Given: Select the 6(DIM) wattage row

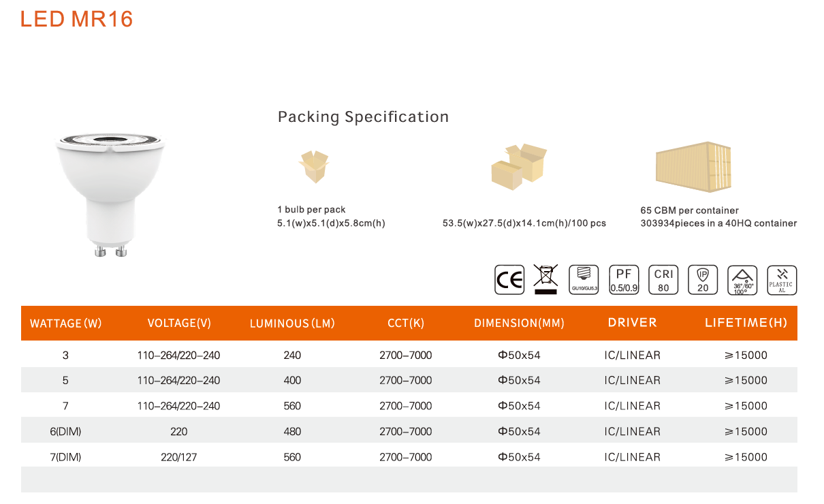Looking at the screenshot, I should click(409, 431).
